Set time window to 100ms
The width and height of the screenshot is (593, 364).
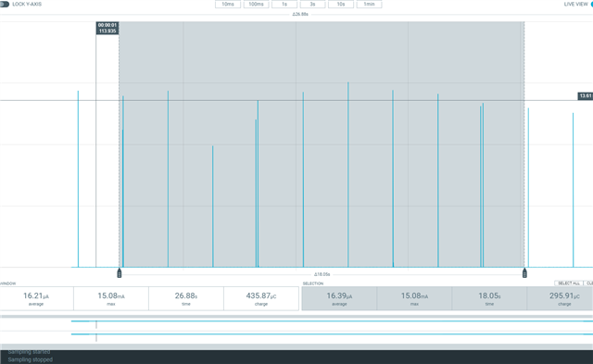pos(256,4)
